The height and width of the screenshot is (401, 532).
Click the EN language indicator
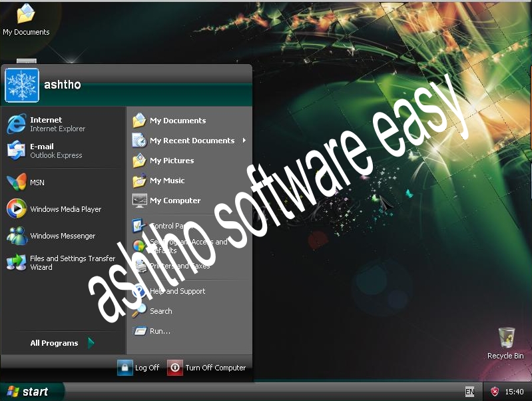tap(469, 392)
